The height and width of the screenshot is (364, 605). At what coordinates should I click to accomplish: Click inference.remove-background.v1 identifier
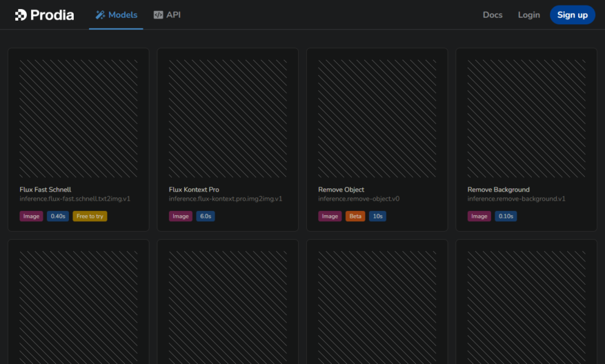tap(516, 199)
